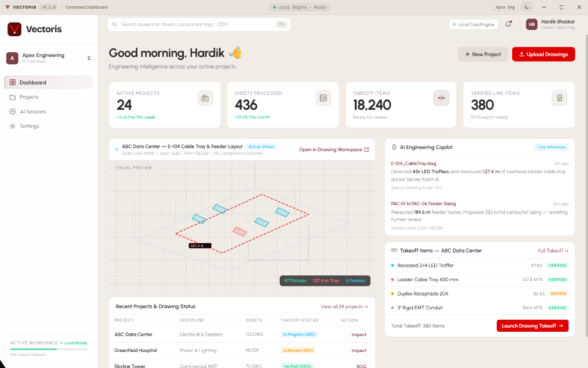Click the Sheets Processed card icon

pos(323,98)
